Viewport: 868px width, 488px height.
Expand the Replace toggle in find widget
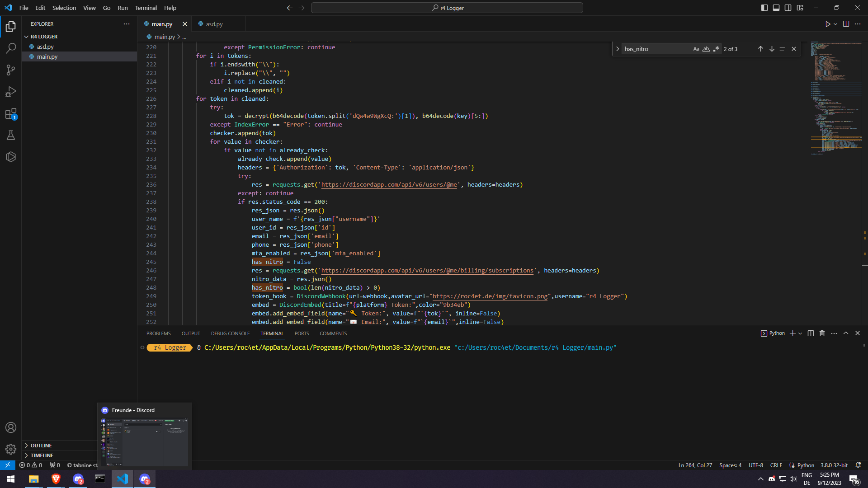[618, 49]
